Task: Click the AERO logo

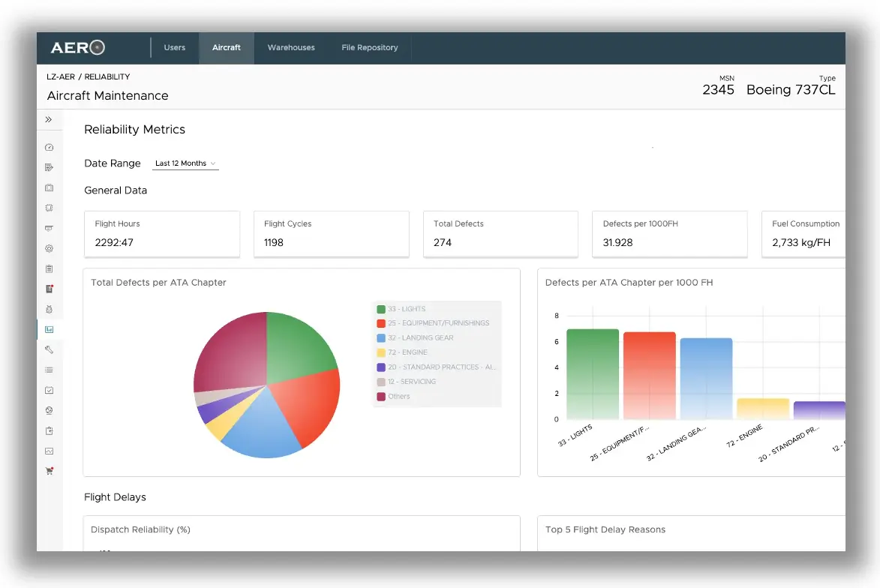Action: [x=78, y=48]
